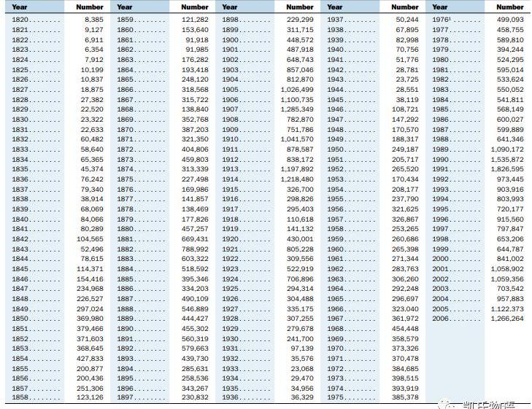Select the value 234,968
This screenshot has height=409, width=532.
pyautogui.click(x=90, y=289)
